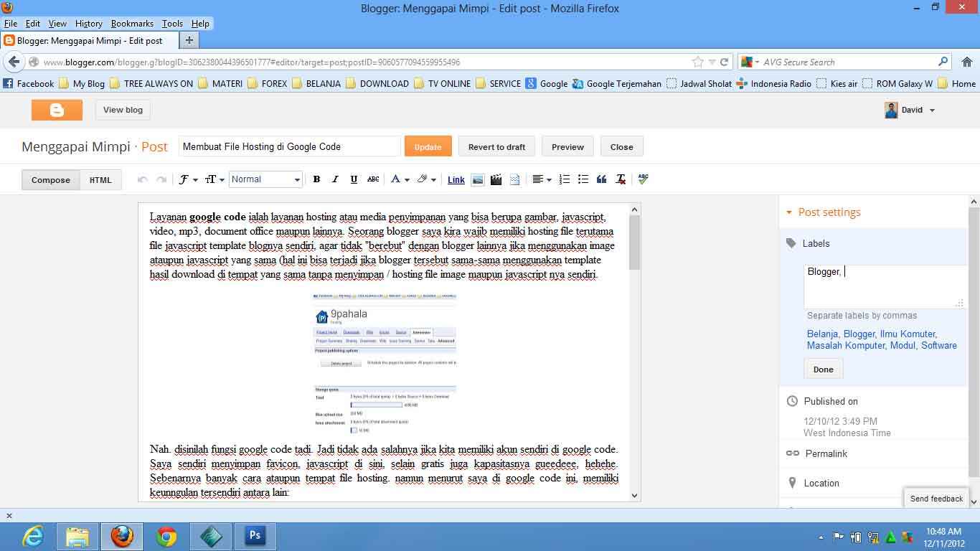This screenshot has height=551, width=980.
Task: Switch to Compose mode
Action: (x=51, y=180)
